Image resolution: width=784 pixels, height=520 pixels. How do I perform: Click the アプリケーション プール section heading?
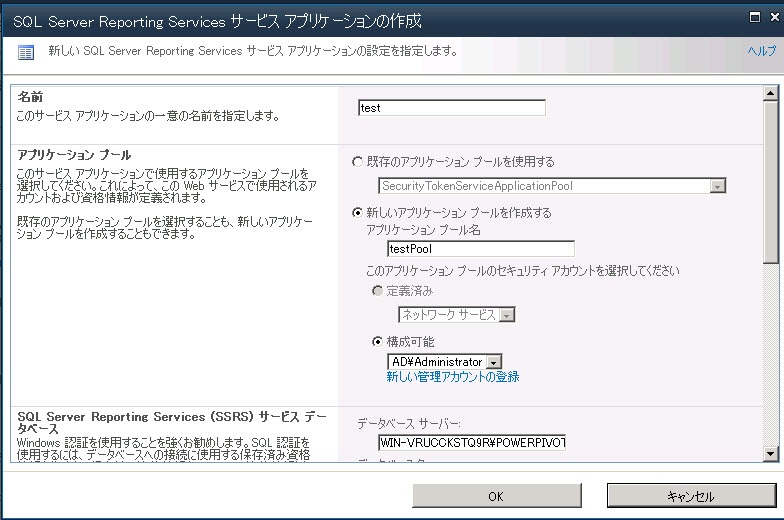tap(74, 155)
